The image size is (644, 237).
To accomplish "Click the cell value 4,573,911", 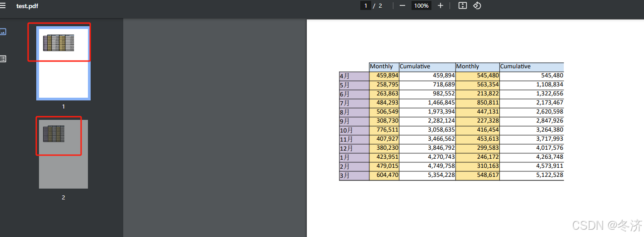I will pos(549,166).
